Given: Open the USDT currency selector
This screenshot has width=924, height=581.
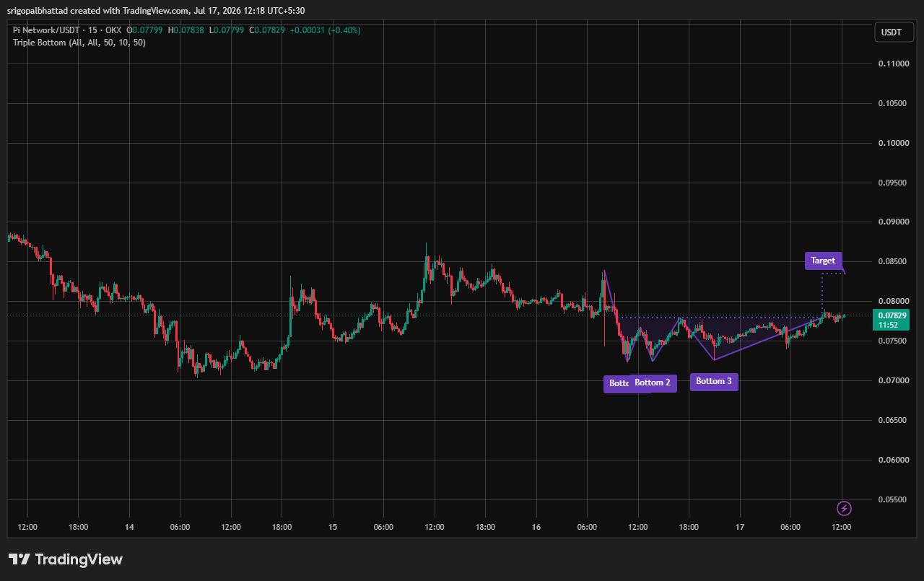Looking at the screenshot, I should pyautogui.click(x=892, y=32).
